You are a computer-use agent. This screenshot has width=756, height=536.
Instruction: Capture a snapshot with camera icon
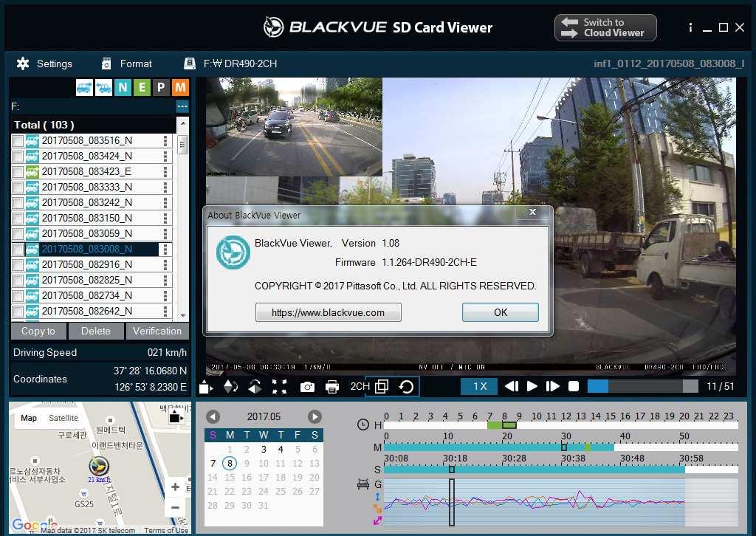[x=307, y=387]
